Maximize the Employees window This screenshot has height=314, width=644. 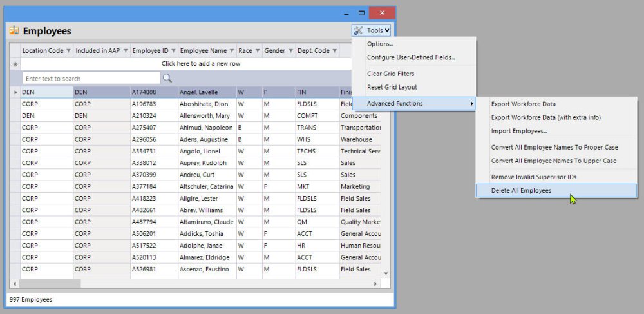click(x=361, y=13)
